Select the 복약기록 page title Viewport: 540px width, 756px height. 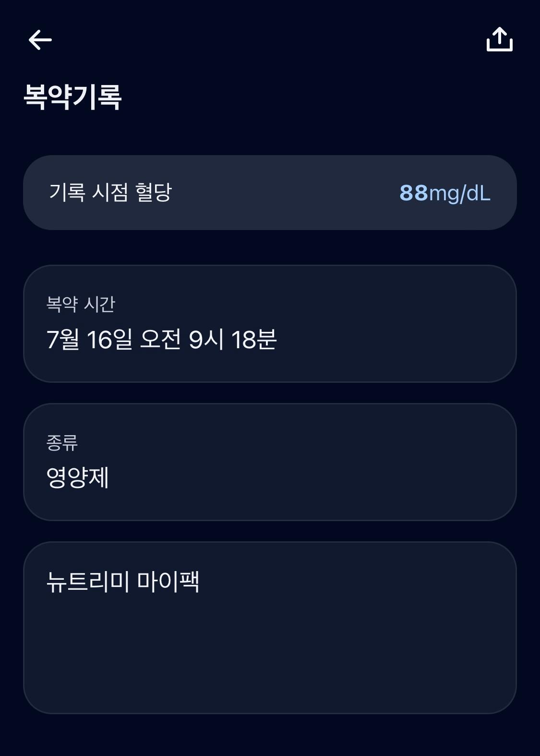pyautogui.click(x=72, y=97)
